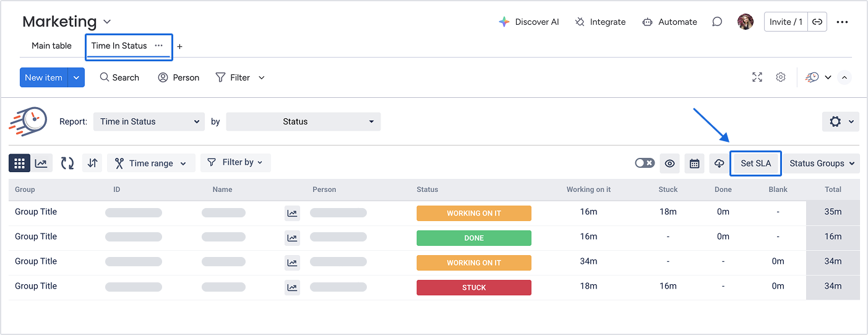The height and width of the screenshot is (335, 868).
Task: Expand the Filter by dropdown
Action: [236, 163]
